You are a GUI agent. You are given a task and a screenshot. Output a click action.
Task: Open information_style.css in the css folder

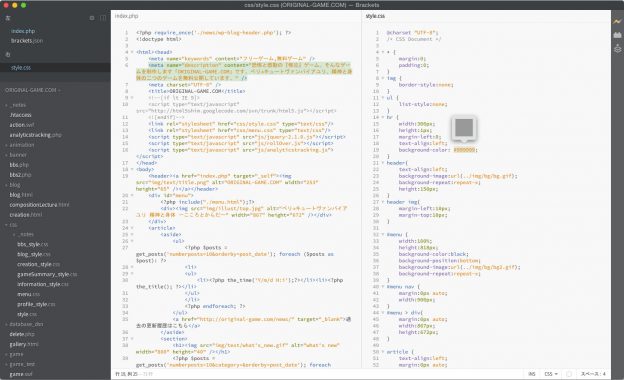click(x=43, y=285)
